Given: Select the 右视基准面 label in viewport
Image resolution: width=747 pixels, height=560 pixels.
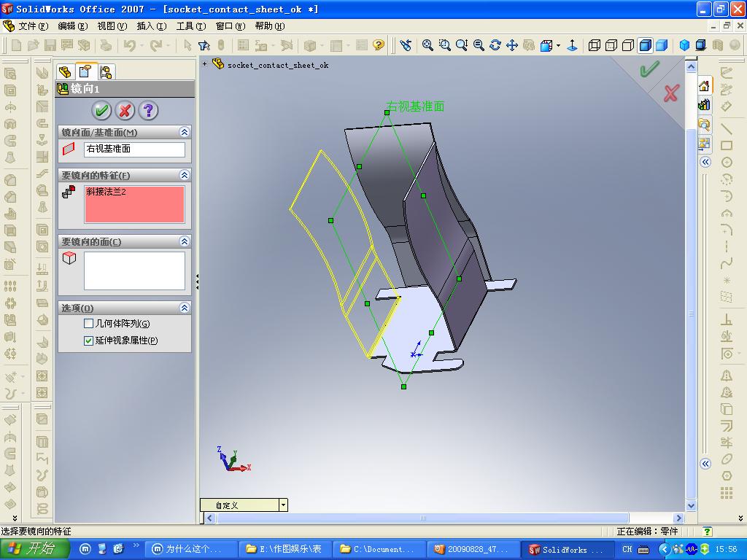Looking at the screenshot, I should (x=414, y=106).
